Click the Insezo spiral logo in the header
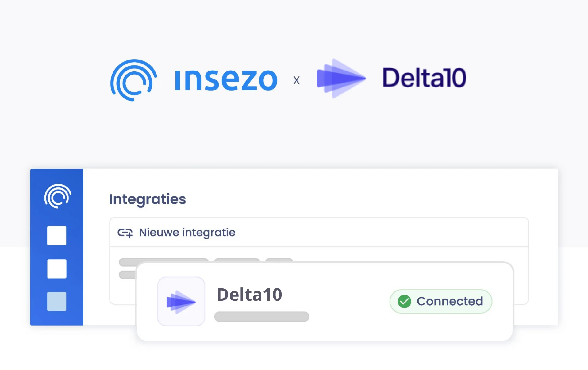This screenshot has height=370, width=588. pyautogui.click(x=133, y=80)
